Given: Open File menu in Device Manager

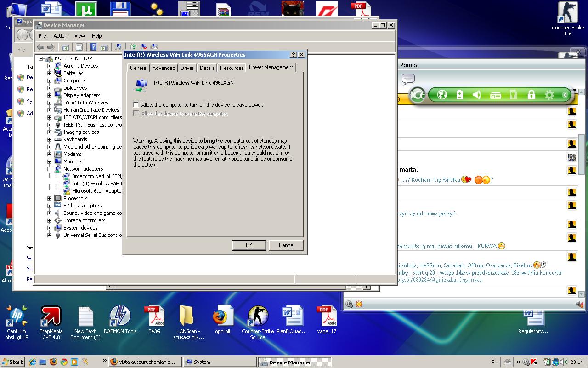Looking at the screenshot, I should (x=42, y=36).
